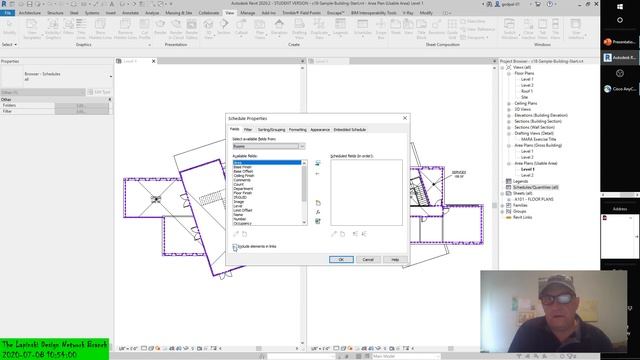Open the Architecture ribbon tab
The height and width of the screenshot is (360, 640).
coord(30,13)
